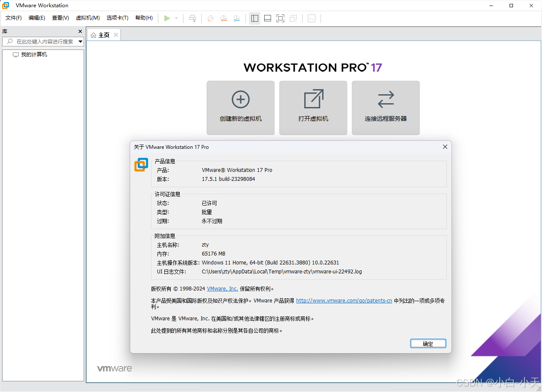Toggle the thumbnail bar toolbar icon

coord(268,18)
